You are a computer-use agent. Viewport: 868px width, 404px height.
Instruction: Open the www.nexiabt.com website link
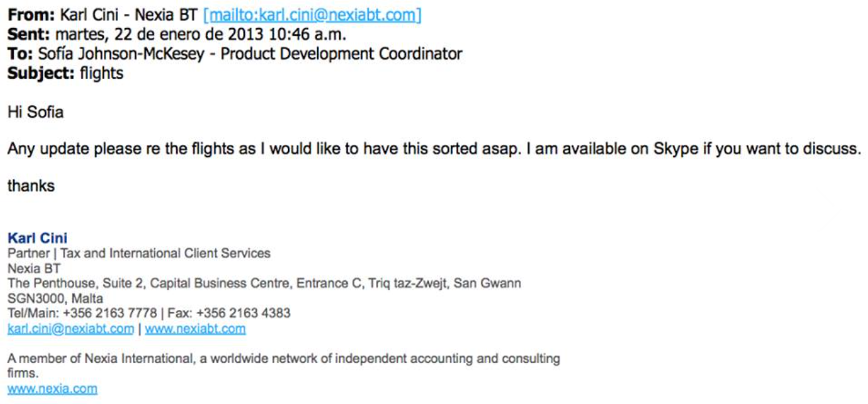click(195, 328)
